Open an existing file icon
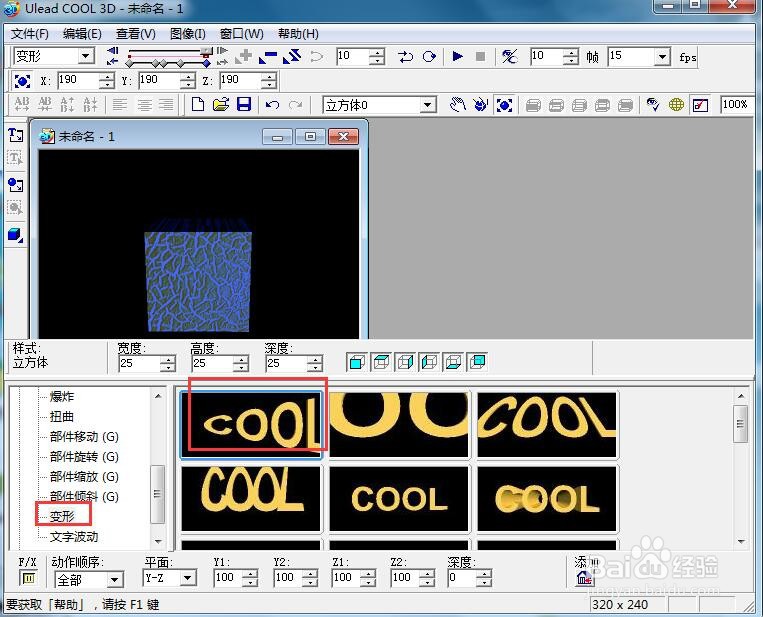The height and width of the screenshot is (617, 763). click(221, 104)
